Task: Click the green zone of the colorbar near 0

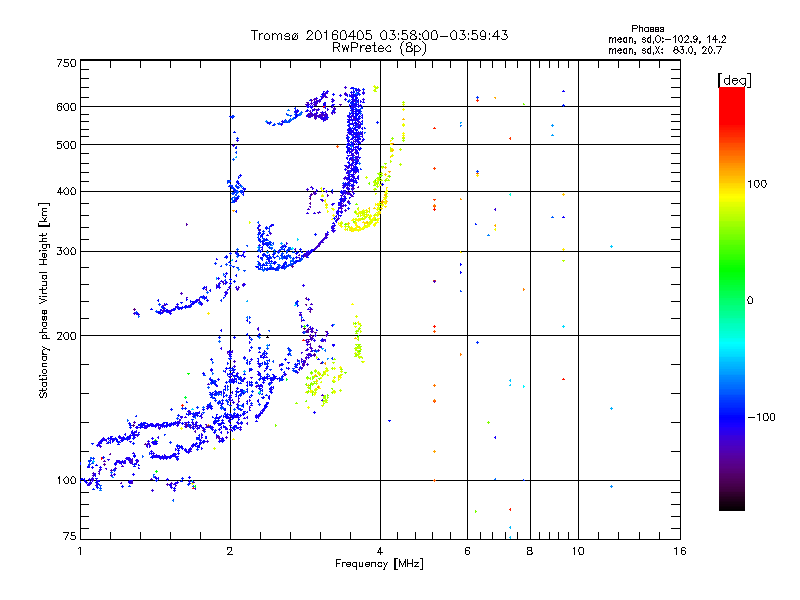Action: 732,288
